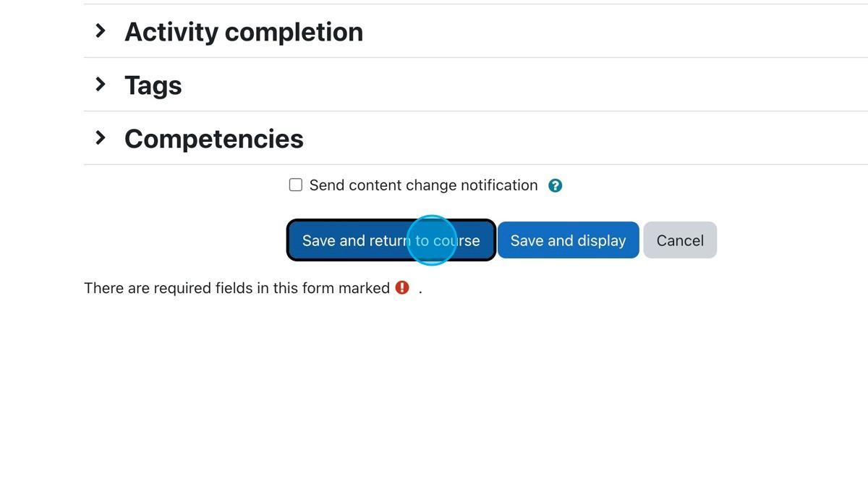Click the help icon beside content change notification
Viewport: 868px width, 485px height.
(x=554, y=185)
